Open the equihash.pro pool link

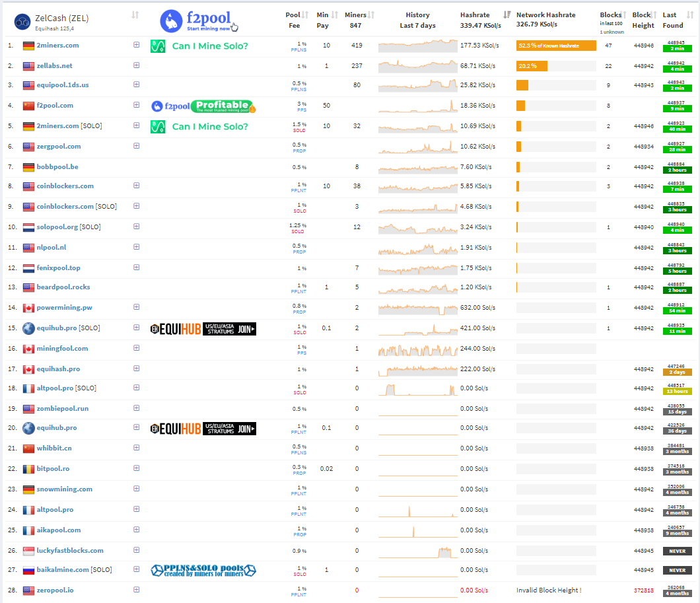pyautogui.click(x=59, y=369)
